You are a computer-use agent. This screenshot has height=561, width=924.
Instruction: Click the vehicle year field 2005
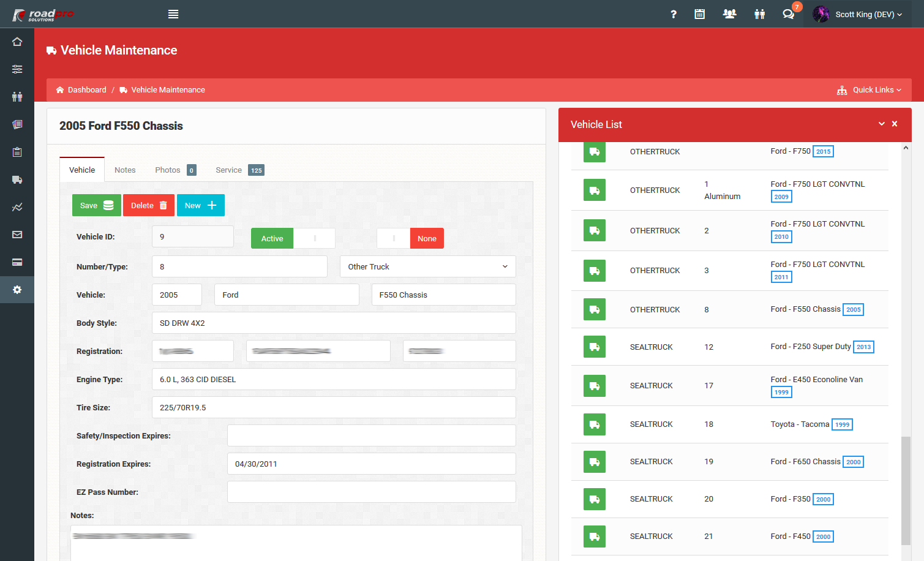click(177, 295)
